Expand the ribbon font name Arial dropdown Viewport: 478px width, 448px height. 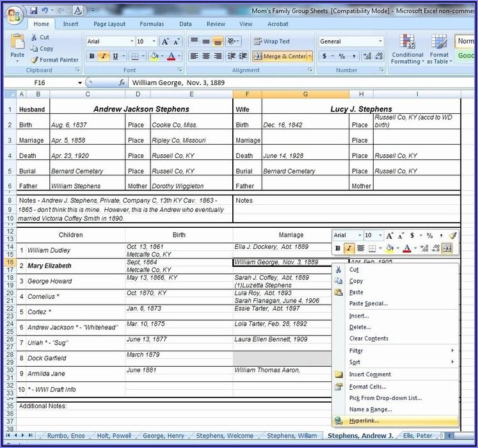[x=131, y=42]
